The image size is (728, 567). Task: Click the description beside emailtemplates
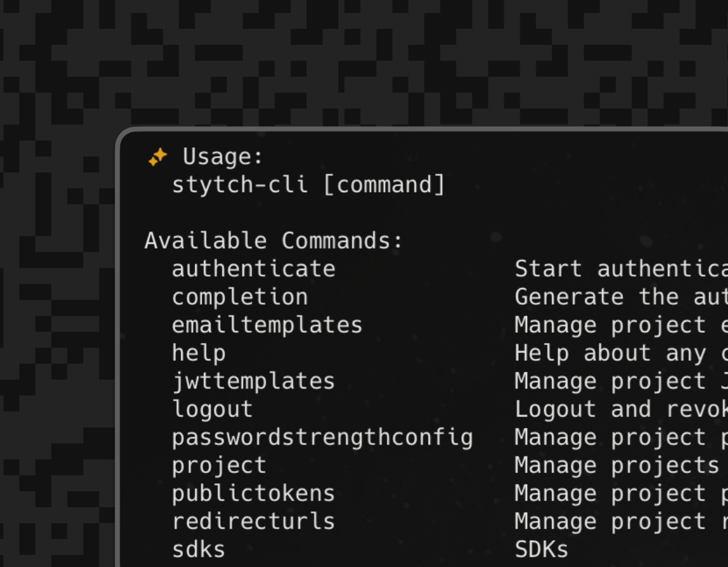(x=621, y=325)
